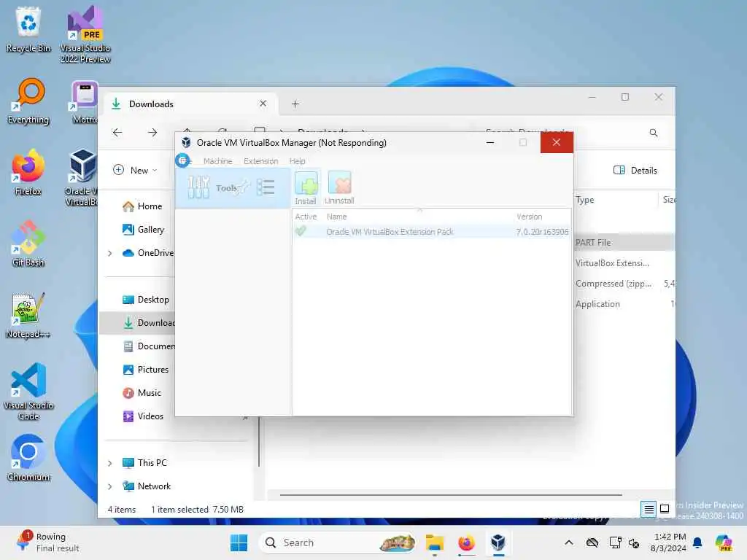Open the Notepad++ desktop icon
This screenshot has width=747, height=560.
[x=28, y=315]
